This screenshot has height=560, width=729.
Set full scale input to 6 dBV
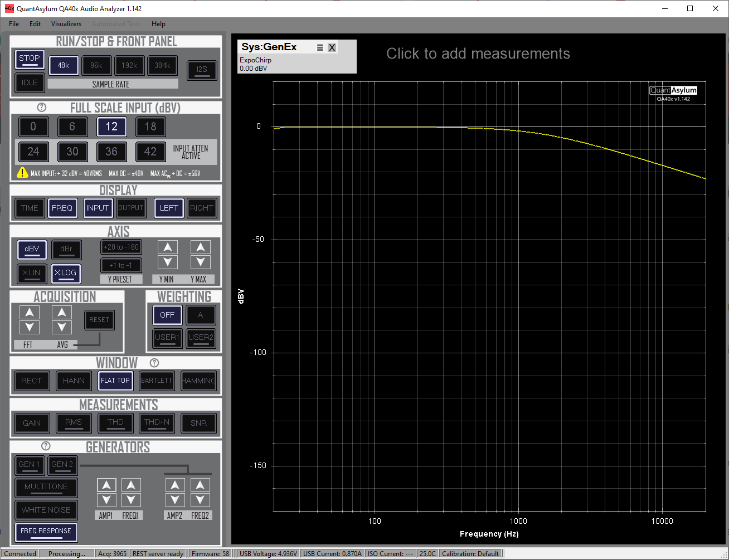click(x=72, y=126)
